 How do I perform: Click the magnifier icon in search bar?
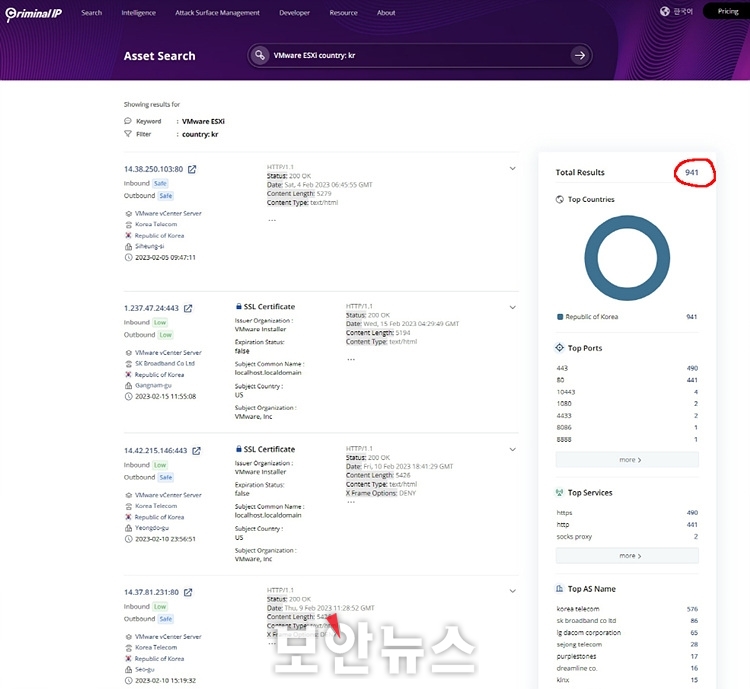click(260, 56)
